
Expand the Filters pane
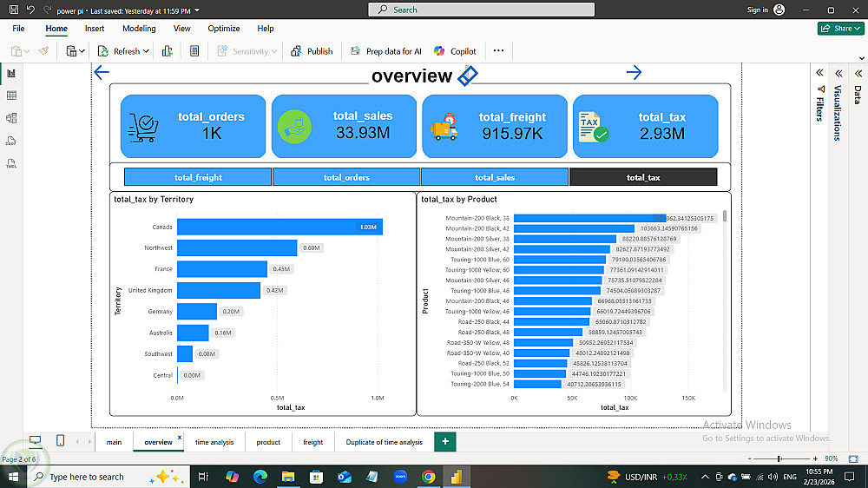coord(820,73)
